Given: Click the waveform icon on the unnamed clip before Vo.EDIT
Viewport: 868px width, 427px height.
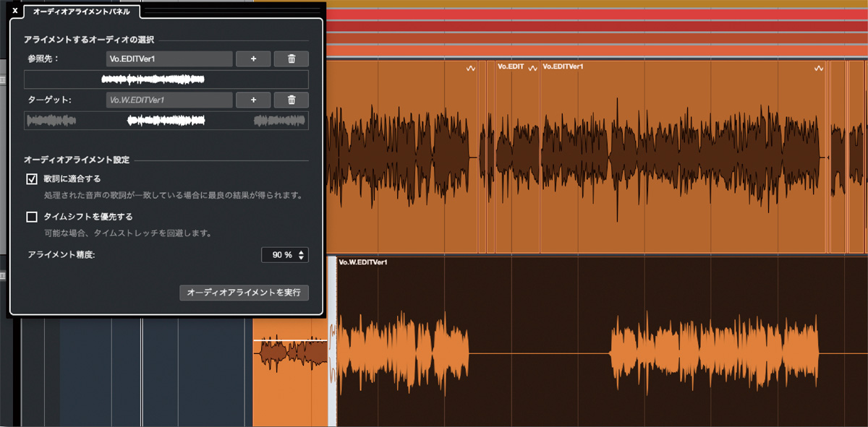Looking at the screenshot, I should pos(470,68).
